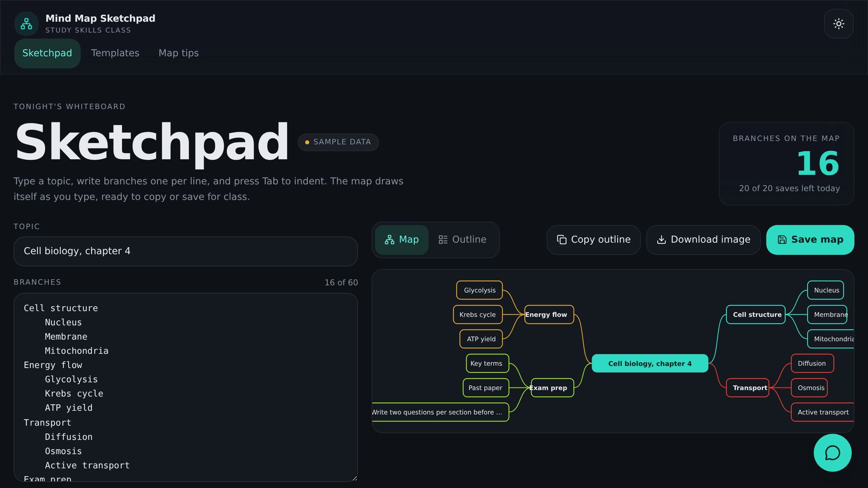This screenshot has width=868, height=488.
Task: Click the Mind Map Sketchpad logo icon
Action: click(x=26, y=24)
